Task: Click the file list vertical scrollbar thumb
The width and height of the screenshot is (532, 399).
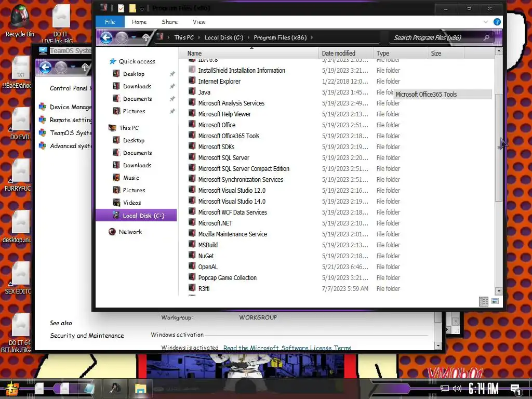Action: 498,148
